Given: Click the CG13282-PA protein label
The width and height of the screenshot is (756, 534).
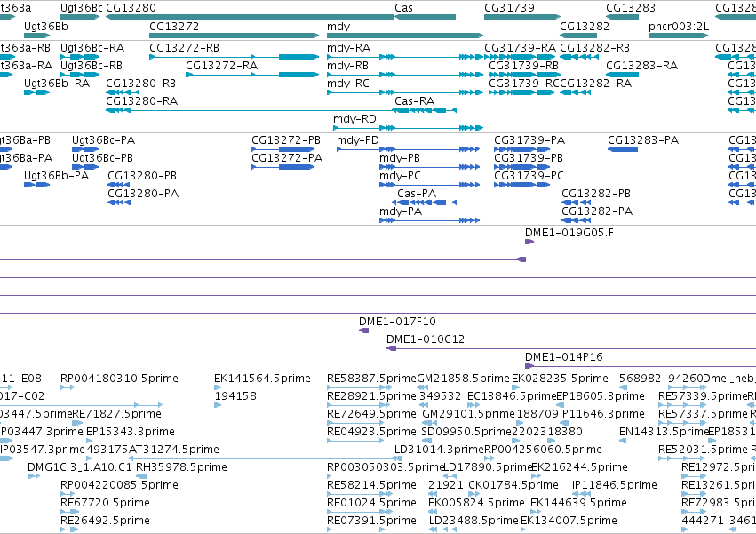Looking at the screenshot, I should click(597, 211).
